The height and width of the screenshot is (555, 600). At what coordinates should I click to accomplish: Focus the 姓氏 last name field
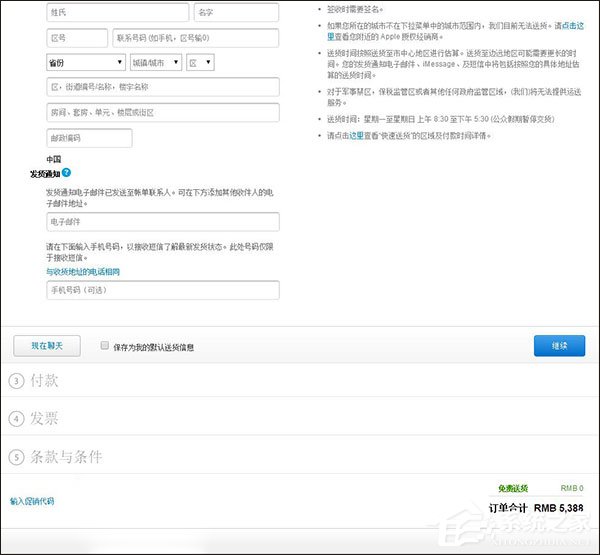pos(118,12)
